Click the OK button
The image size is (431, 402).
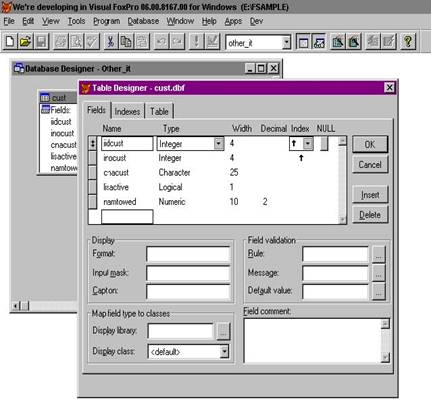(x=370, y=144)
